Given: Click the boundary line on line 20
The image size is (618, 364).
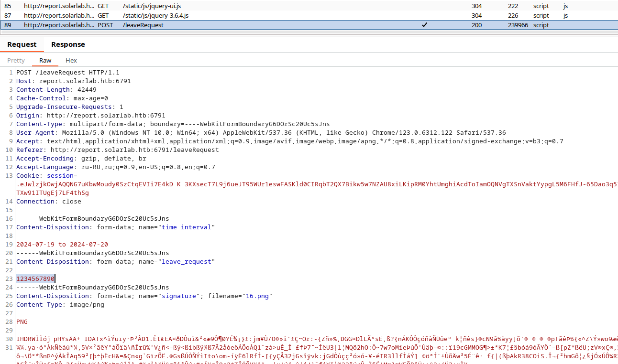Looking at the screenshot, I should [93, 253].
